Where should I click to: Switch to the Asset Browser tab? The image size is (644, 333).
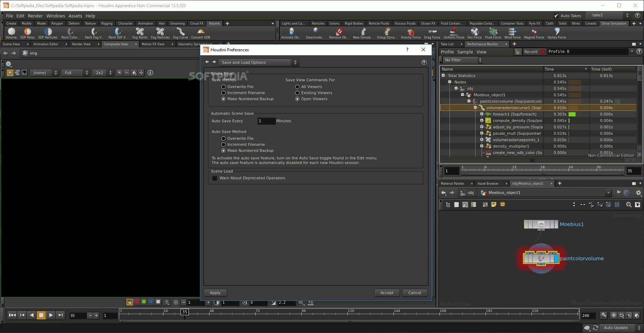coord(488,184)
